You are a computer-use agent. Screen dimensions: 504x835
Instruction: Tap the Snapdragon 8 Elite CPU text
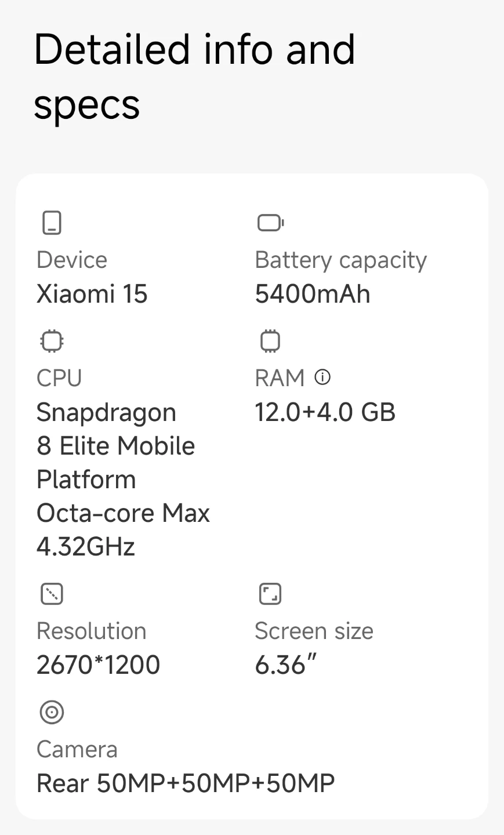116,479
